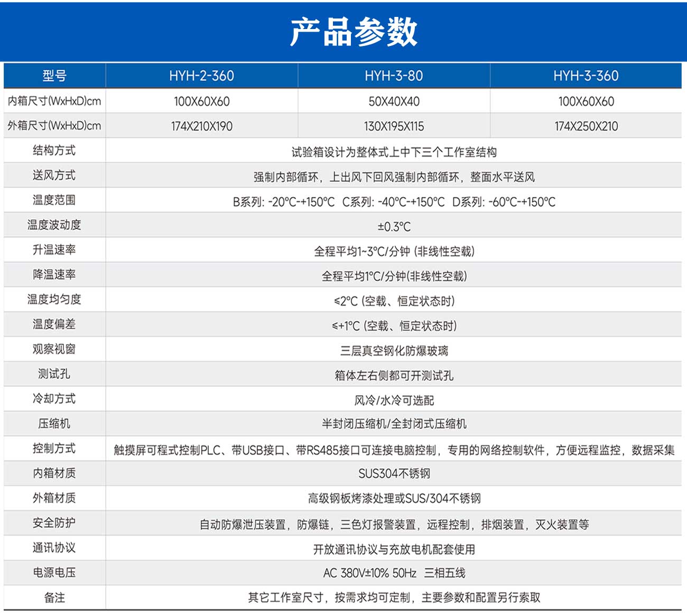
Task: Click the 半封闭压缩机/全封闭式压缩机 value
Action: (x=394, y=424)
